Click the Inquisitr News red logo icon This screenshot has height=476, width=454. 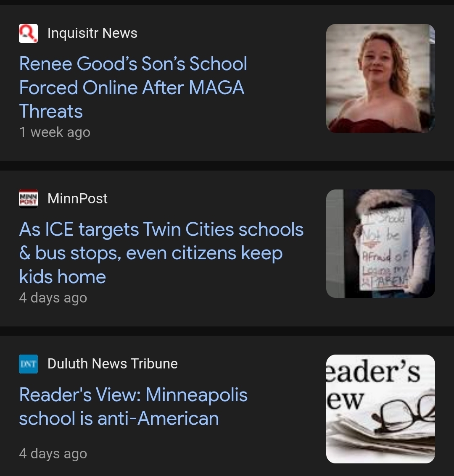click(29, 33)
